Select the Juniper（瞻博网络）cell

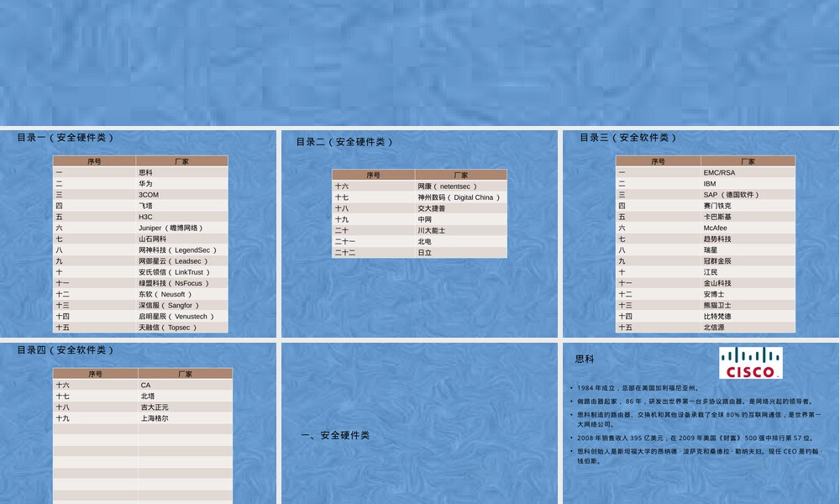tap(181, 228)
